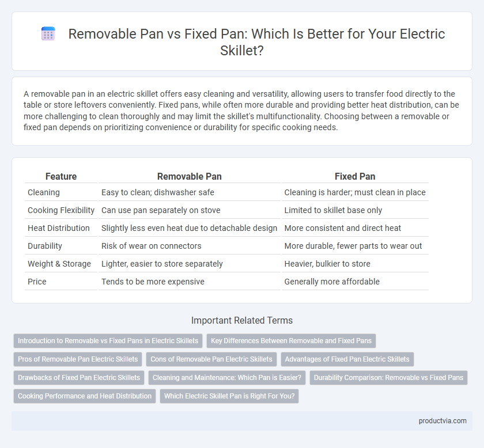Select Advantages of Fixed Pan Electric Skillets

click(x=347, y=359)
